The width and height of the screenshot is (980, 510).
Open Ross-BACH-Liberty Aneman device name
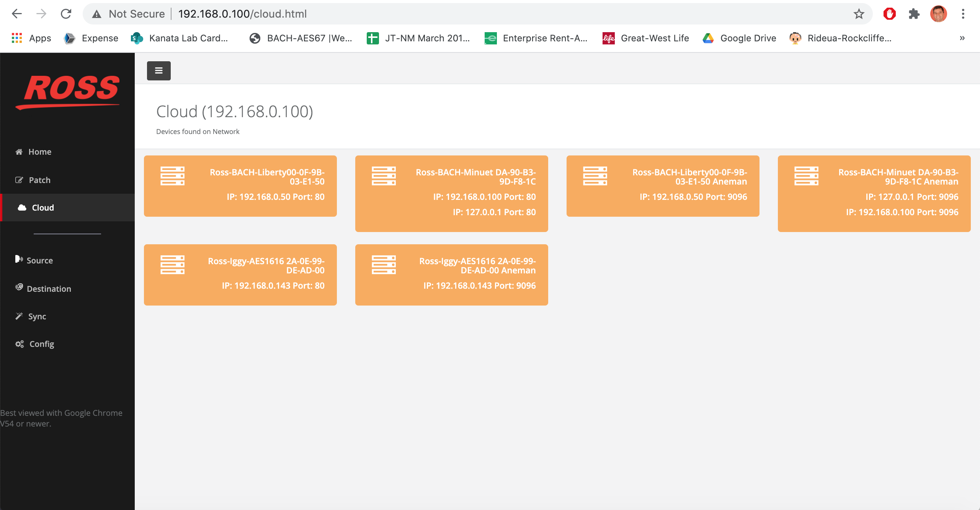click(x=690, y=177)
